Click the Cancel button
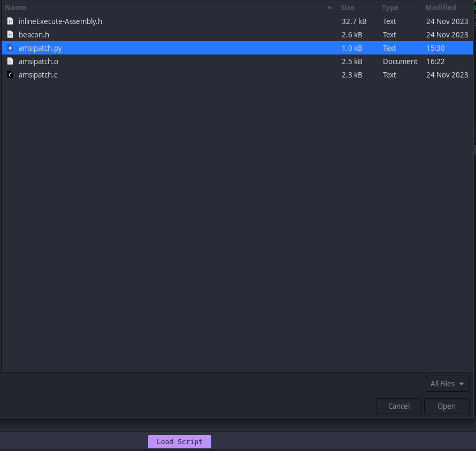 pyautogui.click(x=399, y=406)
